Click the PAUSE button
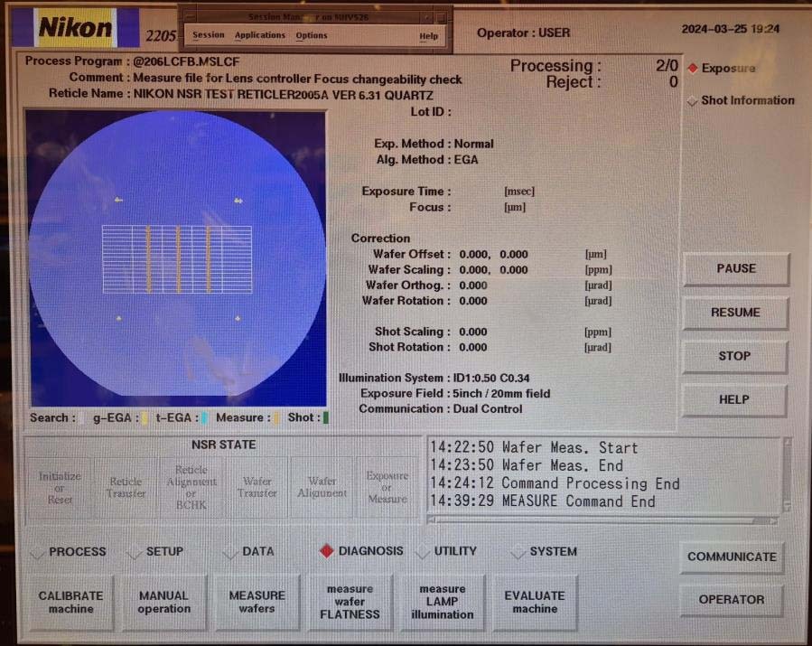Screen dimensions: 812x646 tap(736, 269)
